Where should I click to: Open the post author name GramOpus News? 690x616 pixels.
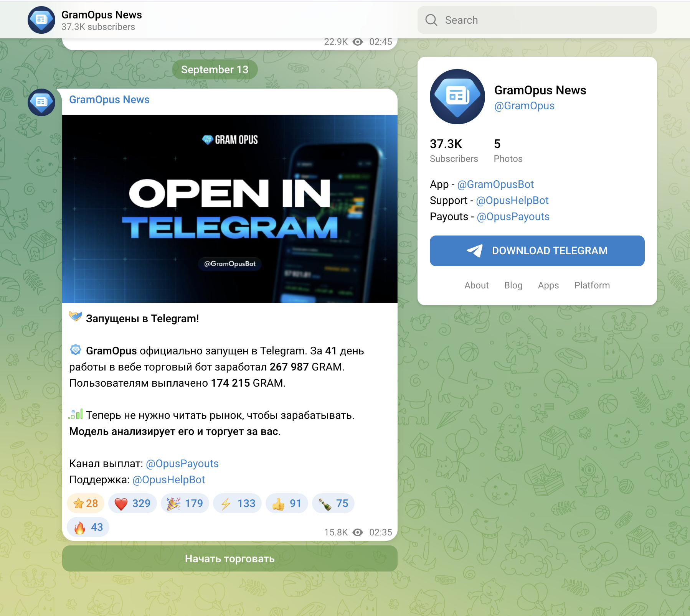[109, 100]
